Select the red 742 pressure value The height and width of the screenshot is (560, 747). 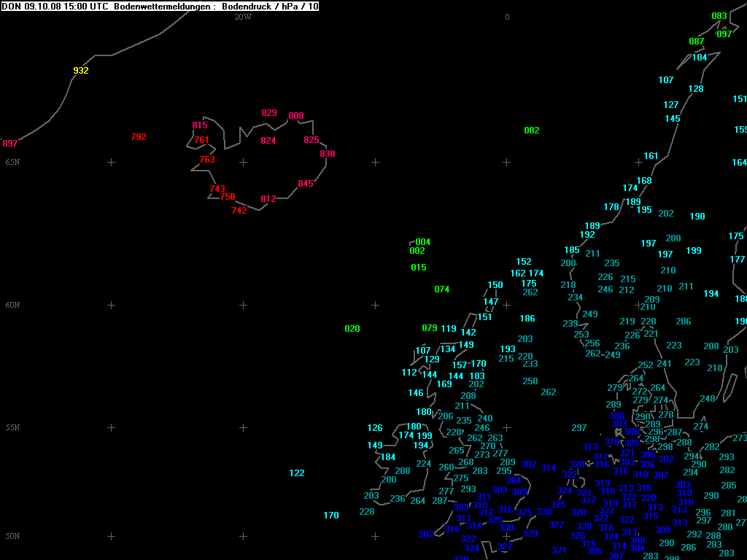point(239,211)
